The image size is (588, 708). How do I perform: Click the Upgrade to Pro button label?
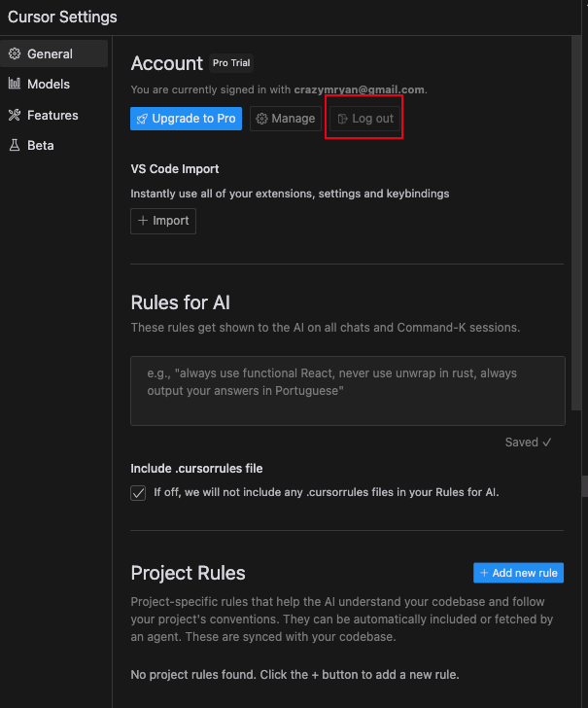point(193,119)
